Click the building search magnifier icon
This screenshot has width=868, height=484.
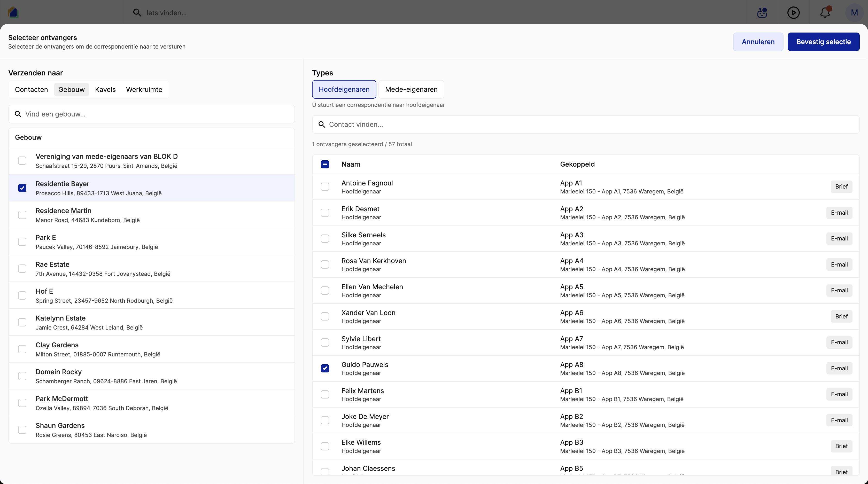point(18,114)
